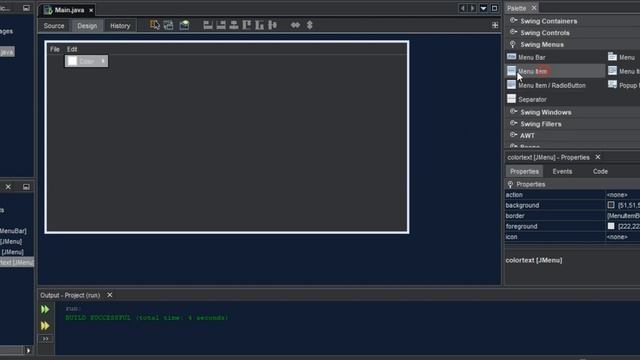Image resolution: width=640 pixels, height=360 pixels.
Task: Click the Connection Mode toolbar icon
Action: tap(169, 25)
